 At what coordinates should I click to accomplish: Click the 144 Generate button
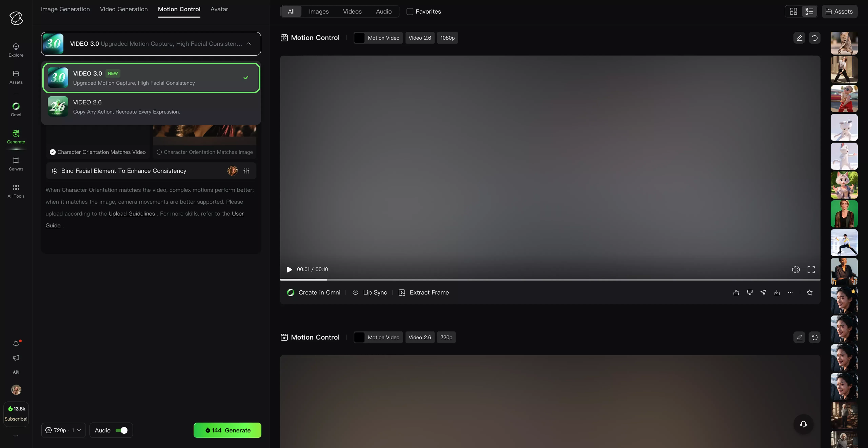pyautogui.click(x=228, y=430)
